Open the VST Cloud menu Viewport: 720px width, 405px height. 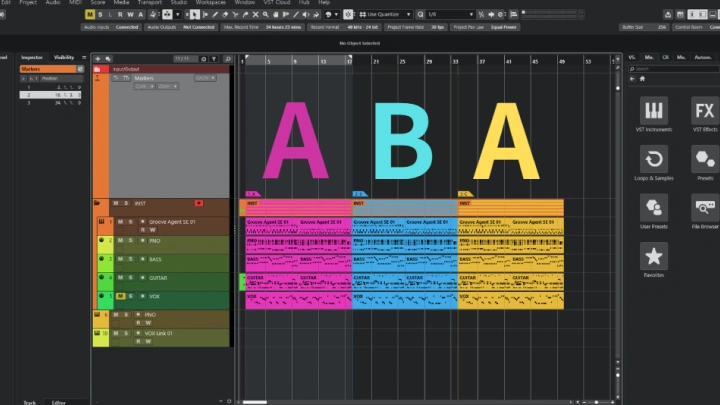click(277, 2)
